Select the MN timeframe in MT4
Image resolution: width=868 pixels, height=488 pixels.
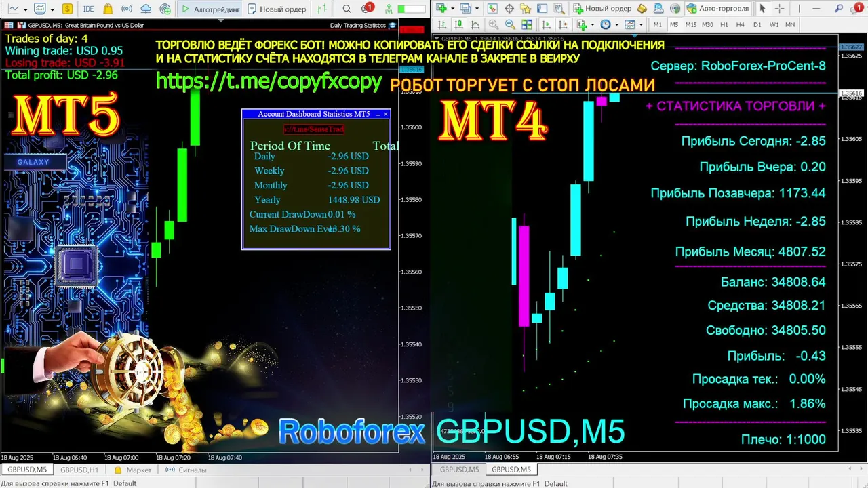point(790,24)
